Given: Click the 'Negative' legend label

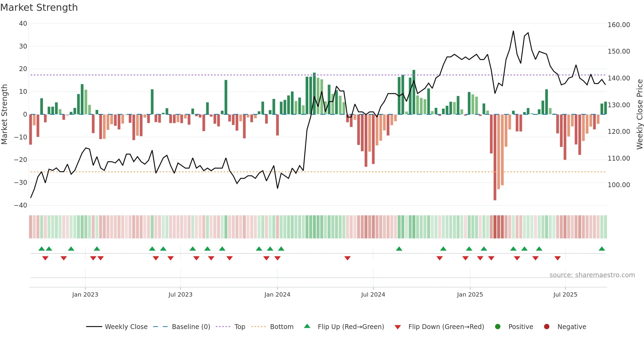Looking at the screenshot, I should tap(572, 327).
